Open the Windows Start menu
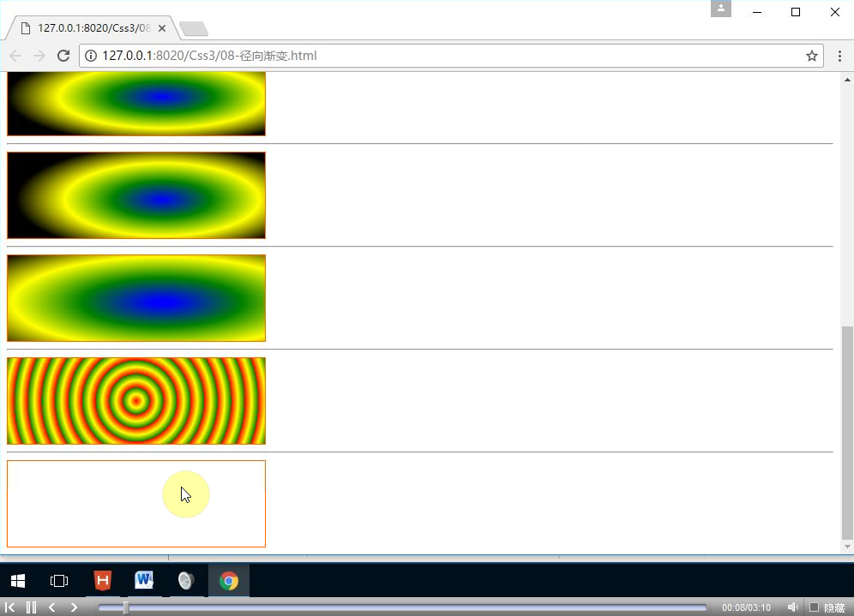 pos(17,581)
